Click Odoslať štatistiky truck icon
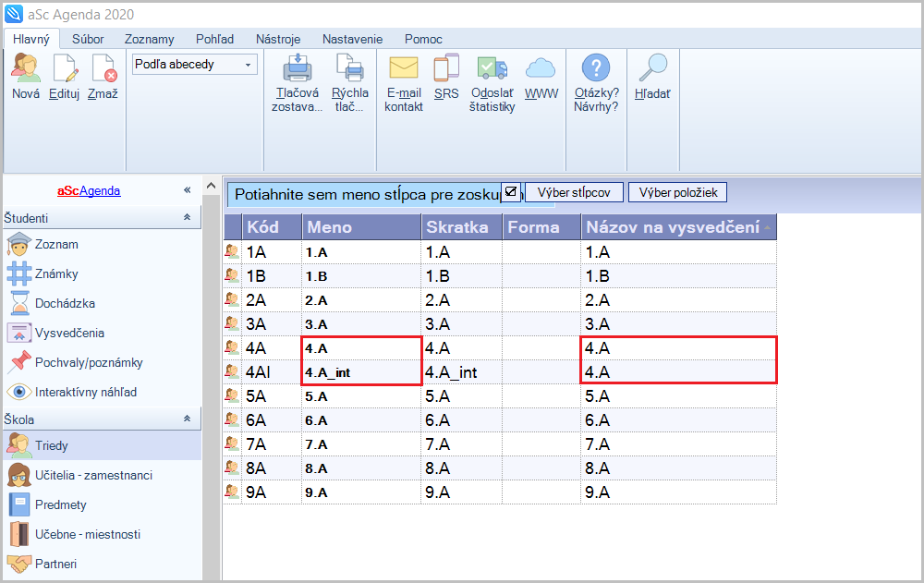This screenshot has height=583, width=924. [x=492, y=69]
